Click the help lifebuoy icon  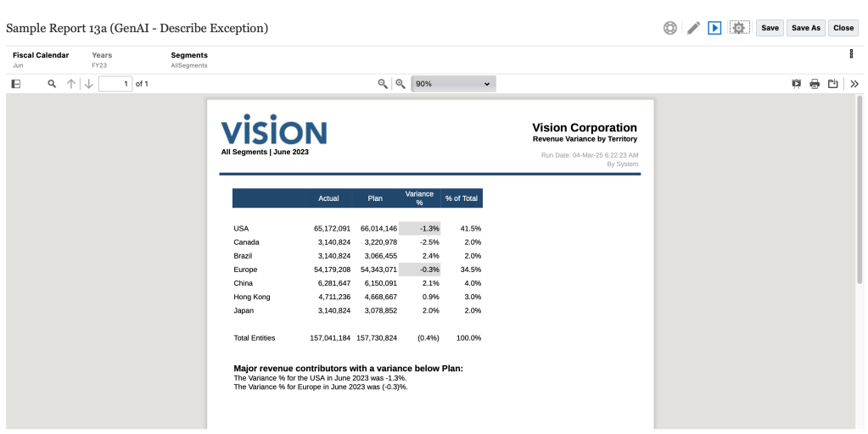[670, 28]
